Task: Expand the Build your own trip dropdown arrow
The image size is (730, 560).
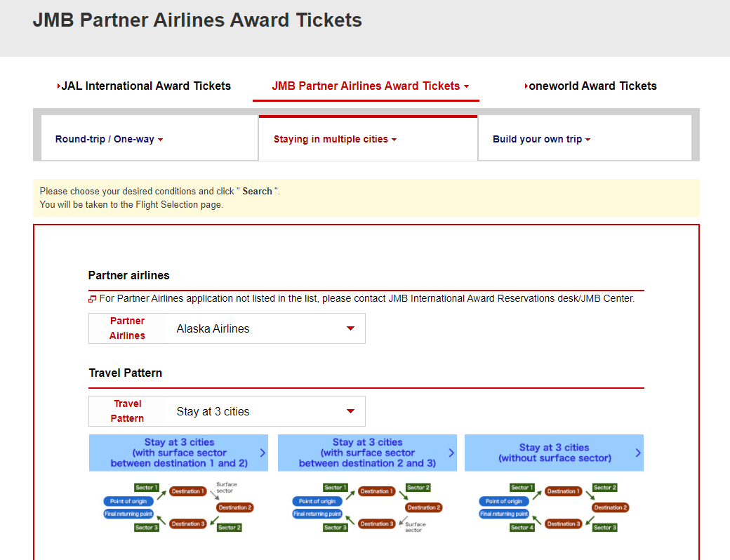Action: [588, 139]
